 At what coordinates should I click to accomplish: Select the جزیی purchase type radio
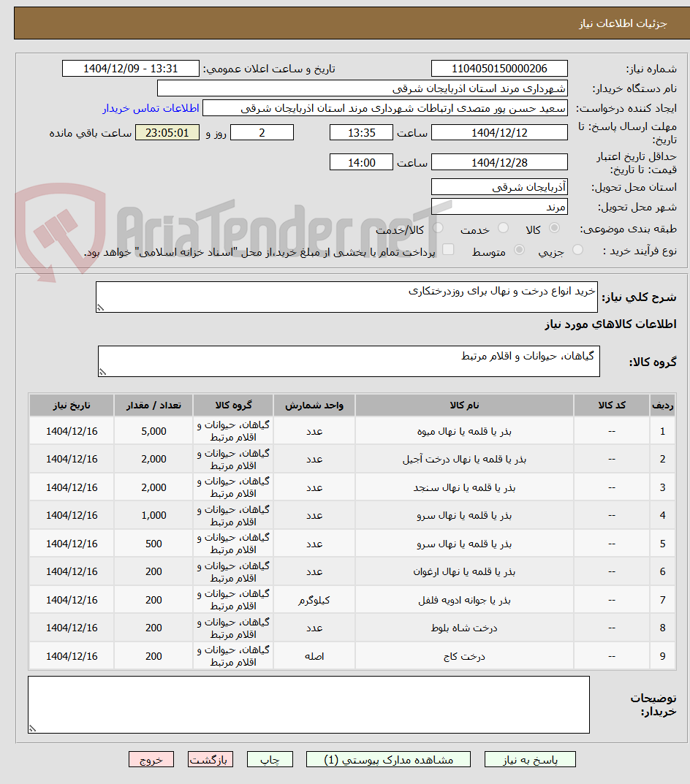pos(577,249)
